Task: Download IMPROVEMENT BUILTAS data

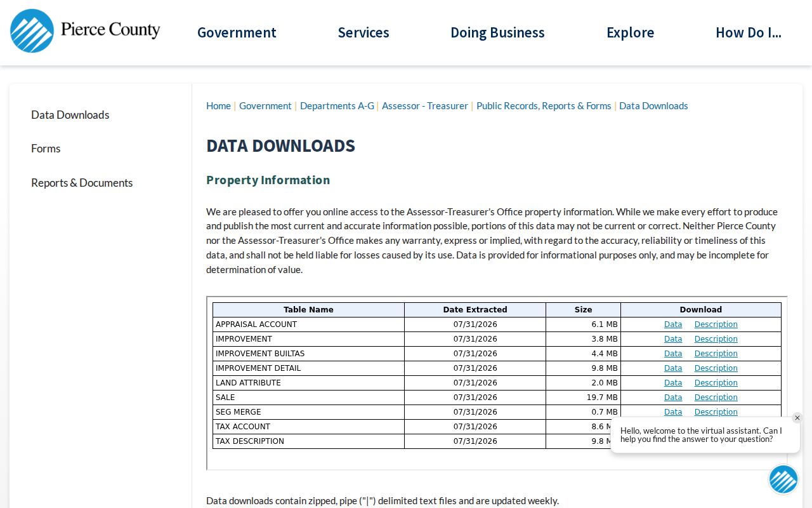Action: click(x=673, y=354)
